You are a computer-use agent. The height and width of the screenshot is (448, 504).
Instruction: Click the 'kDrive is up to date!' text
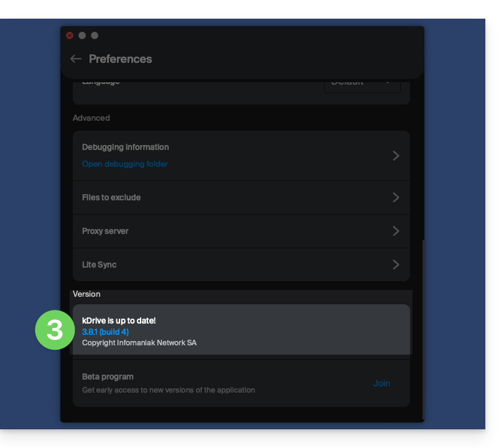coord(119,320)
